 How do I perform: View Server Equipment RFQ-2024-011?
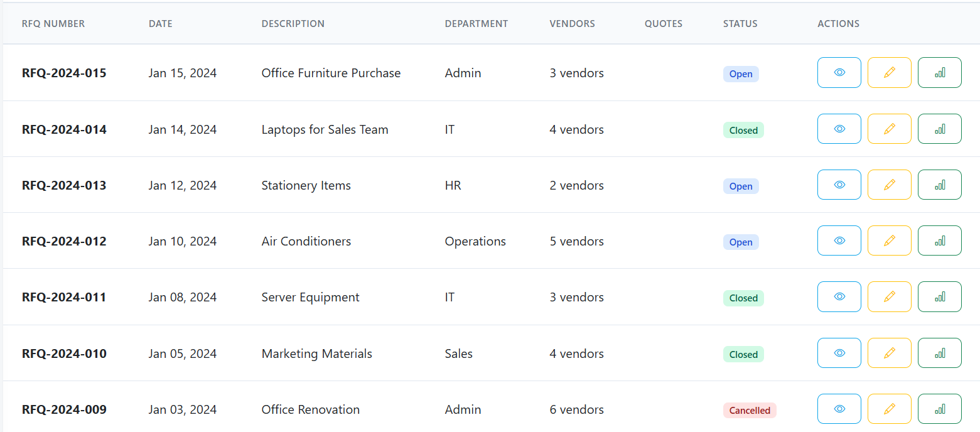pos(839,296)
